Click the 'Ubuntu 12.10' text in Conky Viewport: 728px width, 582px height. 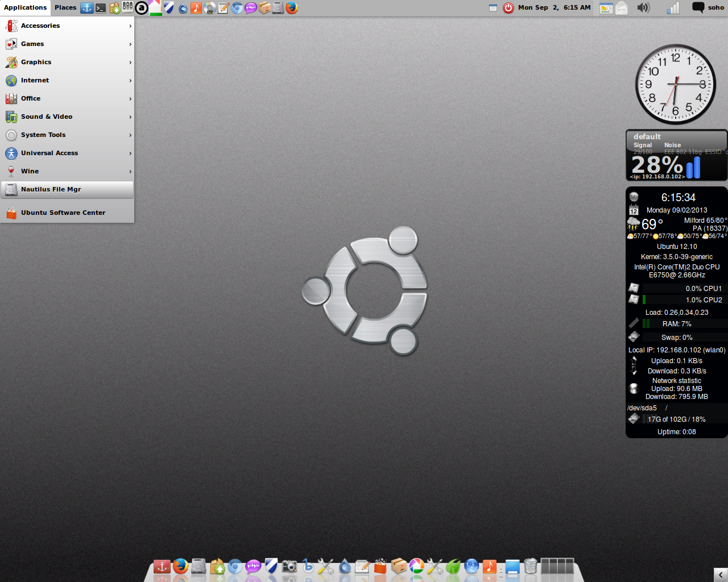[x=677, y=247]
